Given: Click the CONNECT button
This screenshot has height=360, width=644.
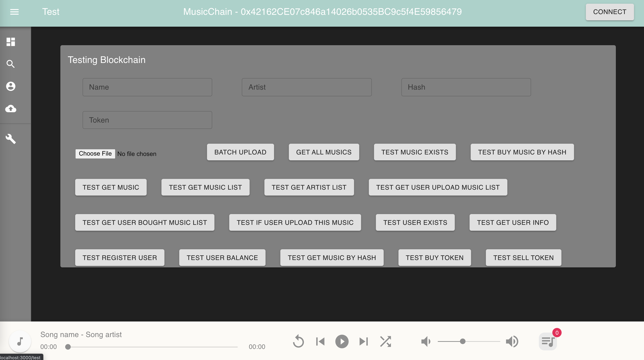Looking at the screenshot, I should [x=610, y=12].
